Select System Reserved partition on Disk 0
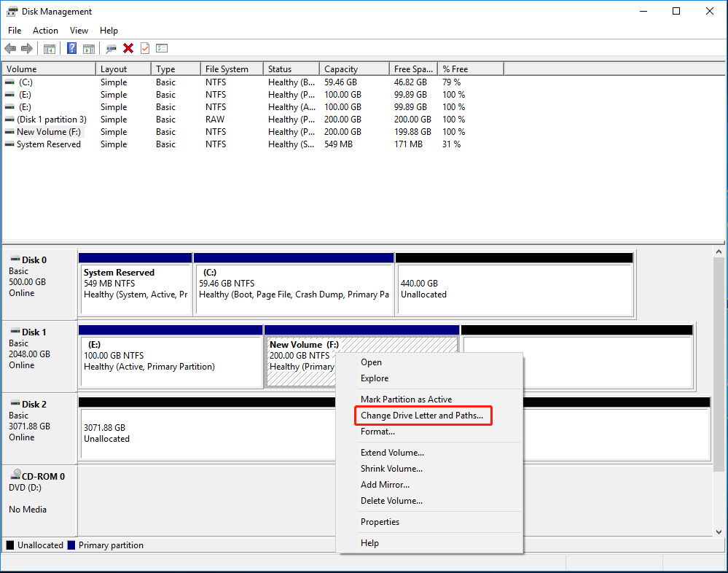This screenshot has width=728, height=573. (x=136, y=284)
